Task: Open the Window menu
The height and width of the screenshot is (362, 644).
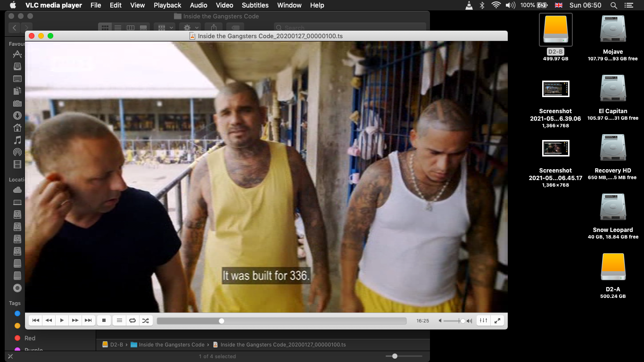Action: tap(289, 5)
